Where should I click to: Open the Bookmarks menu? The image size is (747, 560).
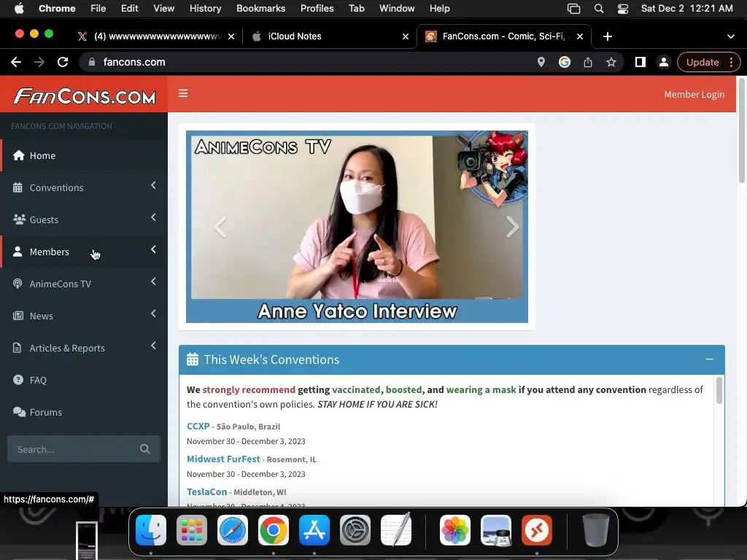tap(260, 9)
